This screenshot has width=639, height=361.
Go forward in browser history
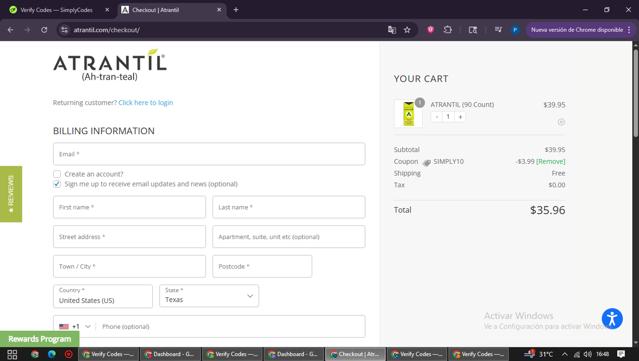point(27,30)
